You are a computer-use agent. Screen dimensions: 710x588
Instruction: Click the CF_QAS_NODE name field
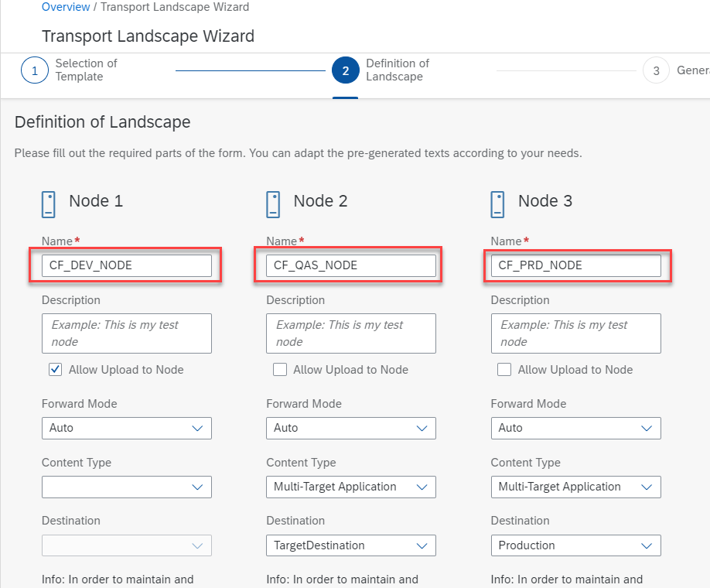(350, 265)
